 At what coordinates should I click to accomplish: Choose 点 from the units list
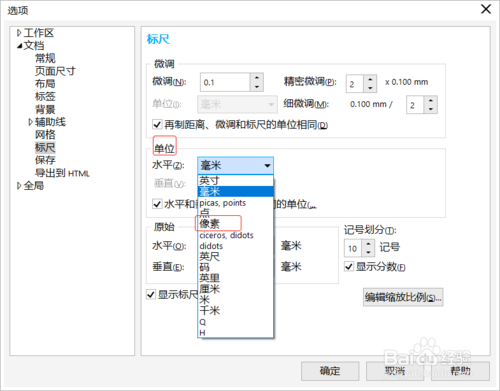[x=236, y=213]
